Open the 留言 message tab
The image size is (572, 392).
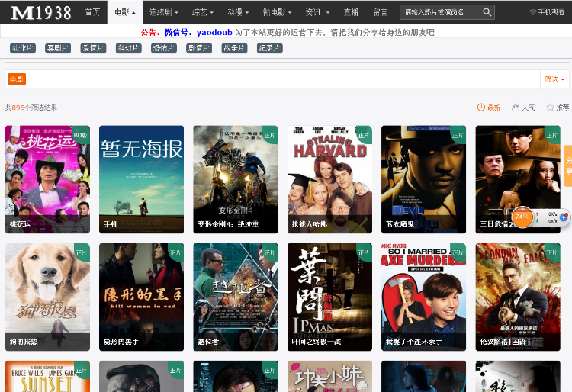click(380, 12)
